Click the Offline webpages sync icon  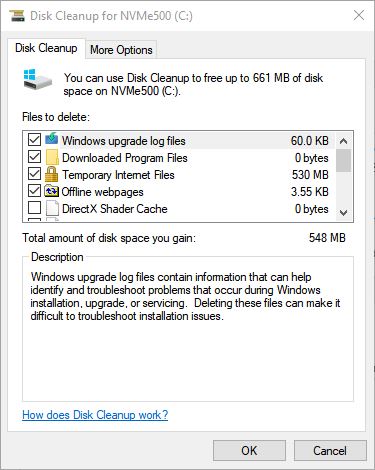52,191
